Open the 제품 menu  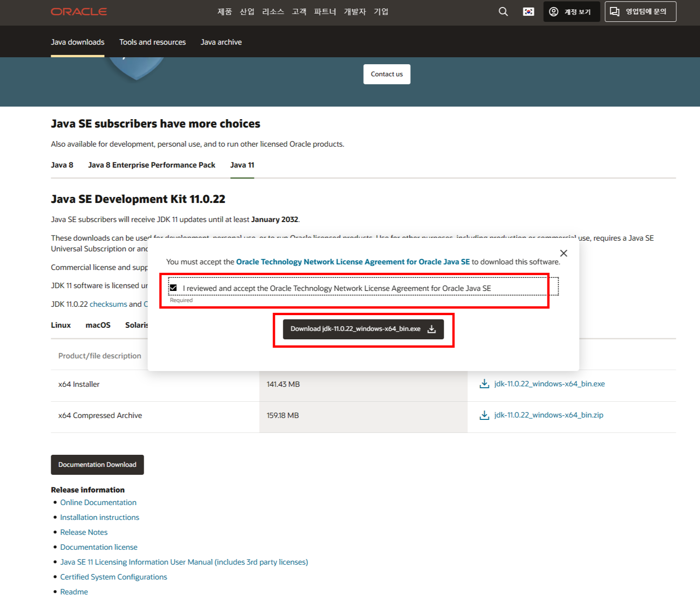(x=225, y=12)
